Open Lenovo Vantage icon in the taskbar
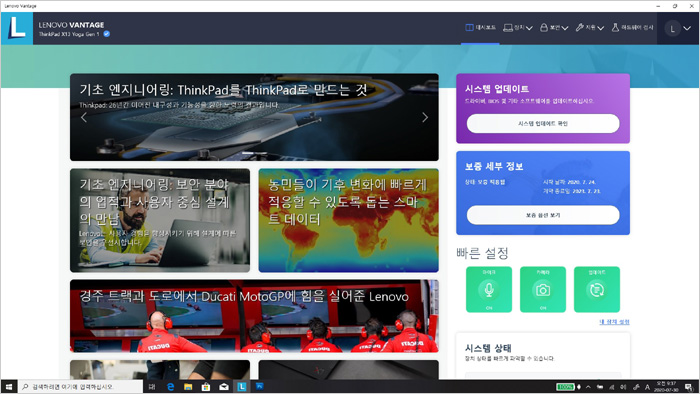The width and height of the screenshot is (700, 394). pyautogui.click(x=242, y=387)
